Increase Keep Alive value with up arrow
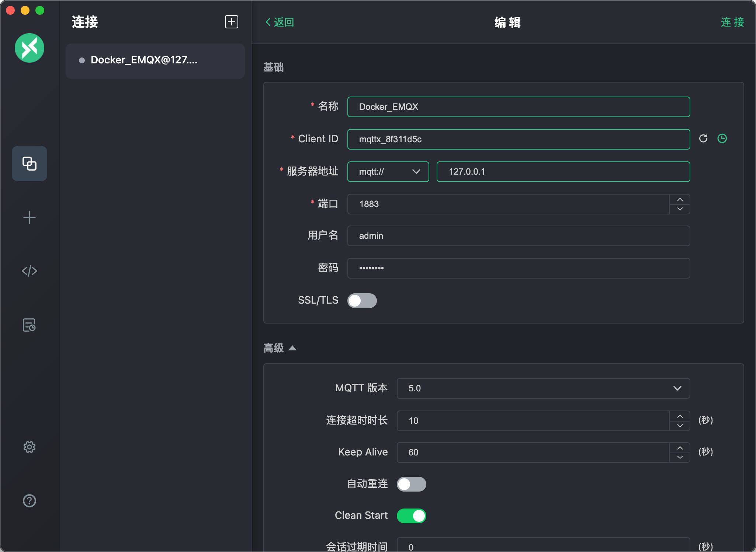The width and height of the screenshot is (756, 552). pyautogui.click(x=680, y=448)
